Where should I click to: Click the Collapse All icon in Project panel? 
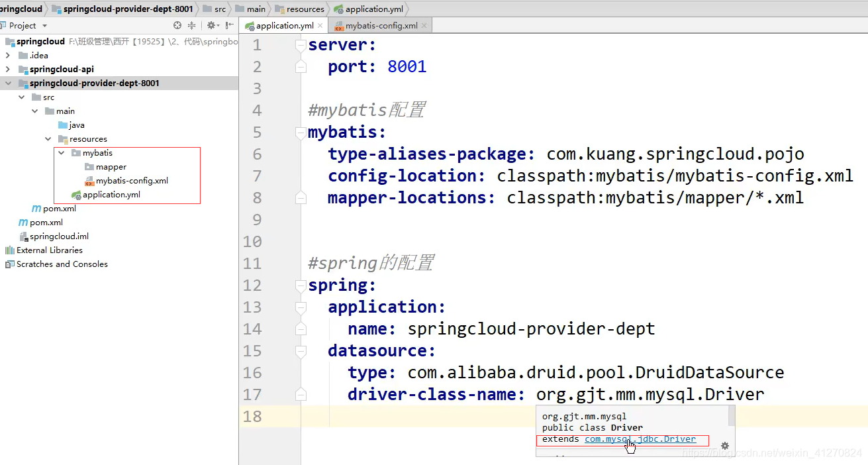point(192,25)
